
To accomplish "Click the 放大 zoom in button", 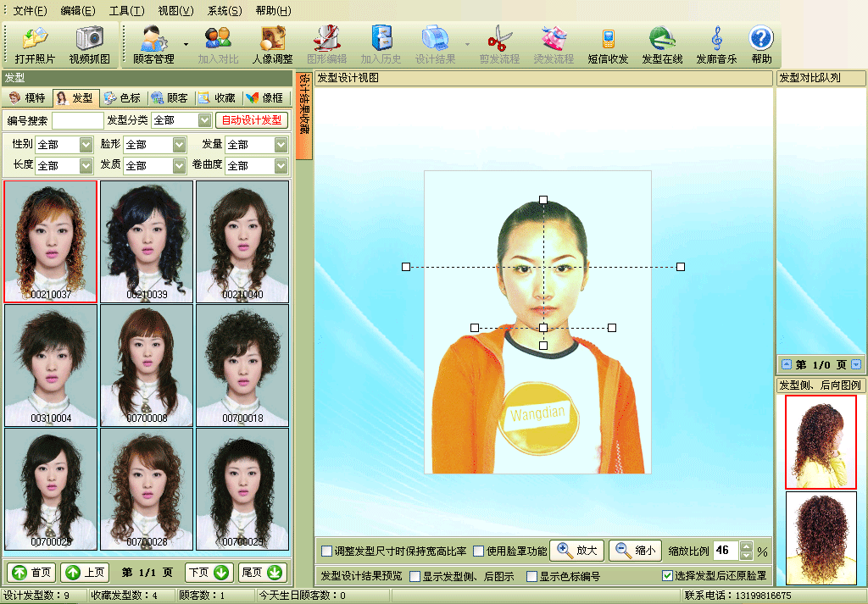I will pos(576,551).
